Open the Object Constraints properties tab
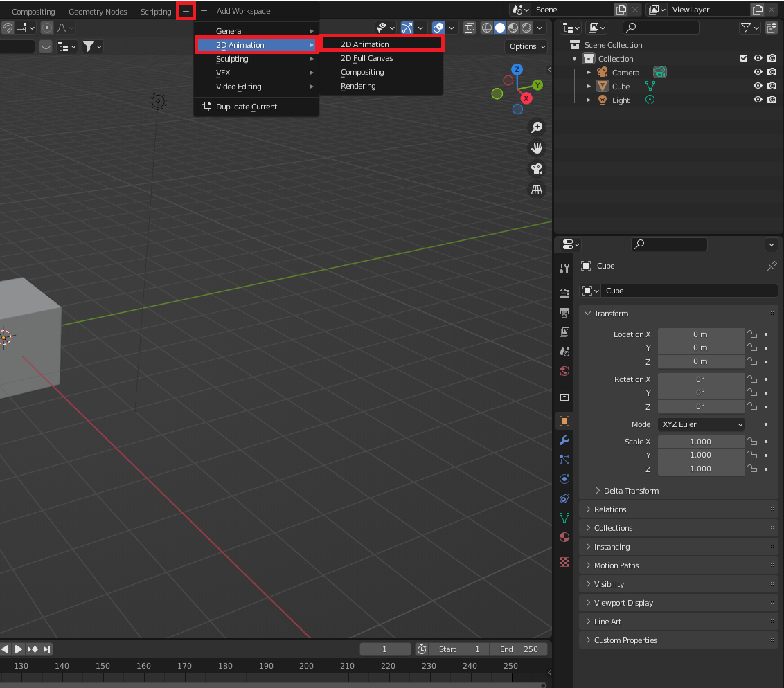The image size is (784, 688). coord(564,498)
